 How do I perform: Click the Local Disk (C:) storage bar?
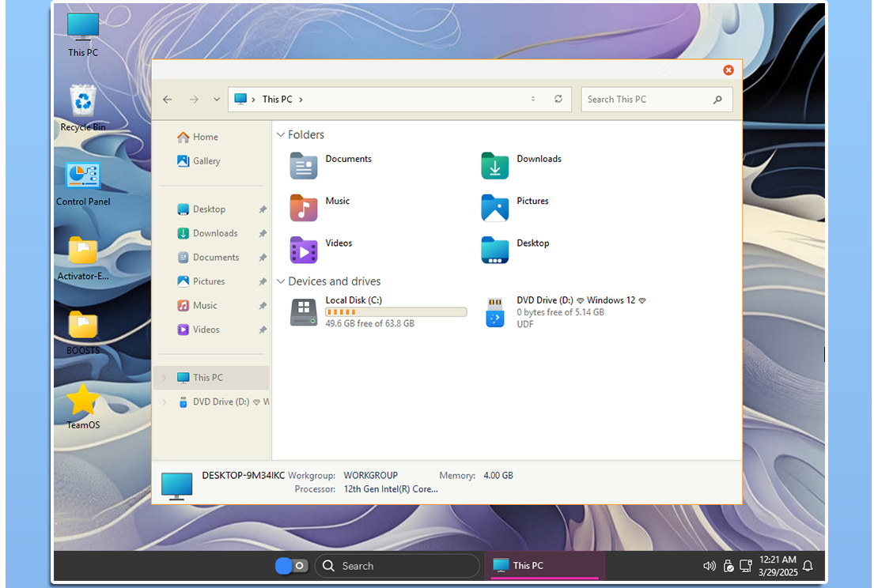tap(395, 312)
